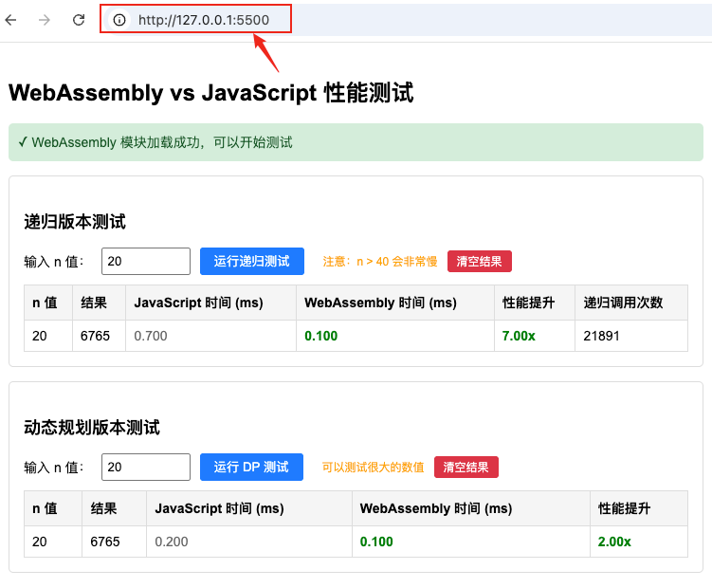The width and height of the screenshot is (712, 588).
Task: Focus the address bar URL http://127.0.0.1:5500
Action: pyautogui.click(x=204, y=20)
